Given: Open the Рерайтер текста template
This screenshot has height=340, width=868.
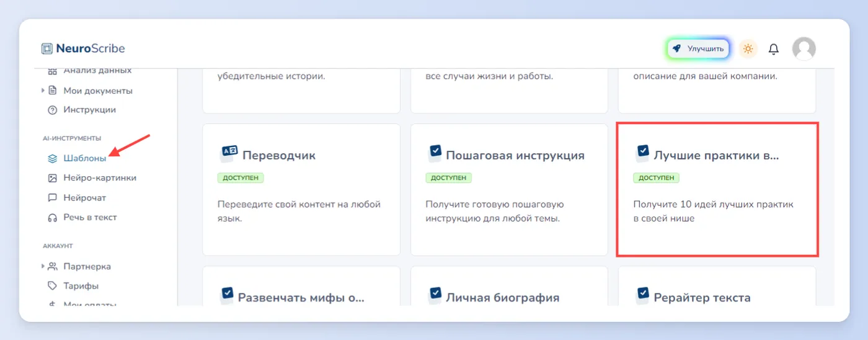Looking at the screenshot, I should coord(717,287).
